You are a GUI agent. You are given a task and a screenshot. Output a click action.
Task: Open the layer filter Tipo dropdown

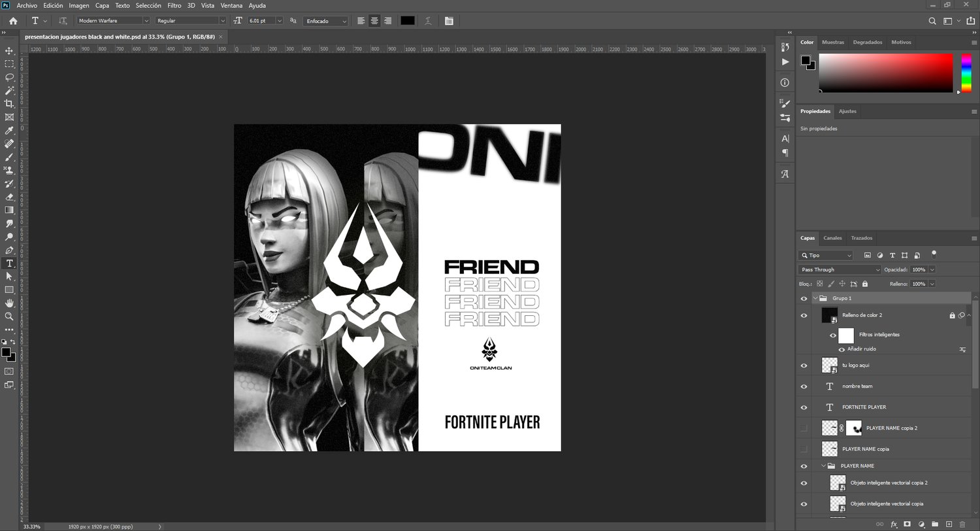point(826,255)
